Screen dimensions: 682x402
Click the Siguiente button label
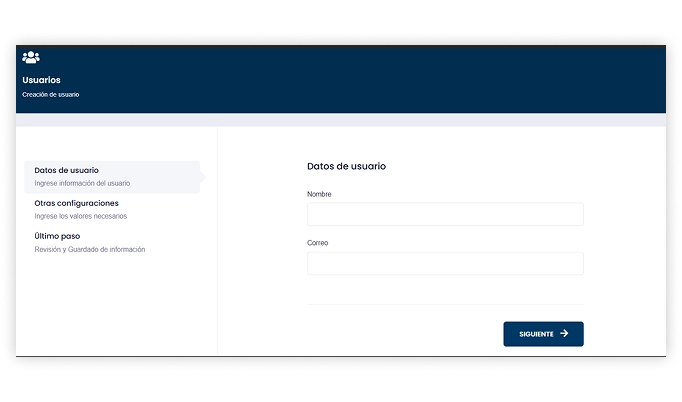point(536,334)
